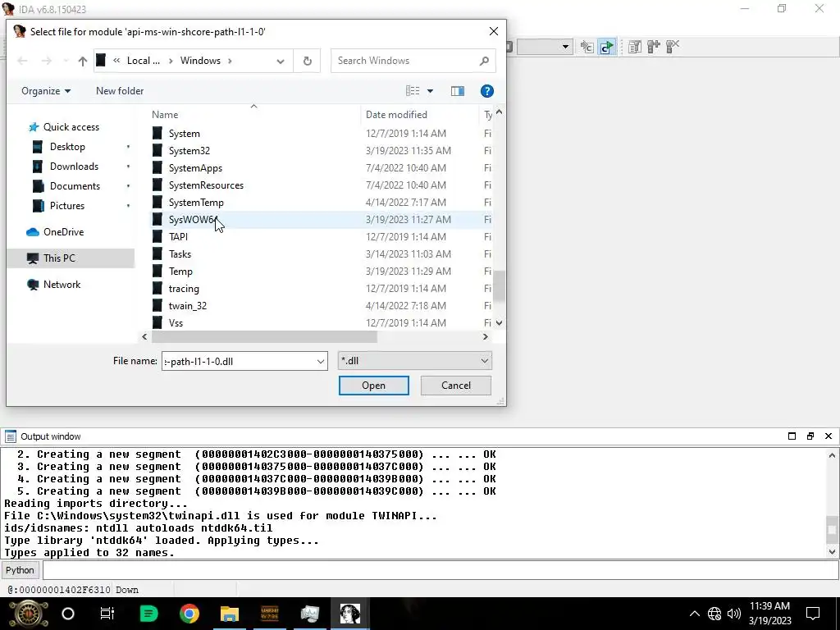Select This PC in the navigation pane
This screenshot has width=840, height=630.
click(71, 258)
